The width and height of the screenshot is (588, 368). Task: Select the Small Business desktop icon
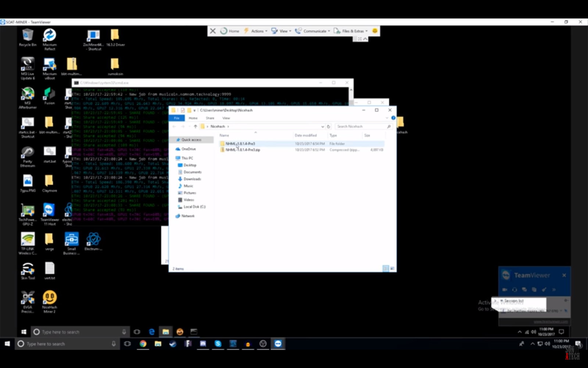[x=71, y=243]
